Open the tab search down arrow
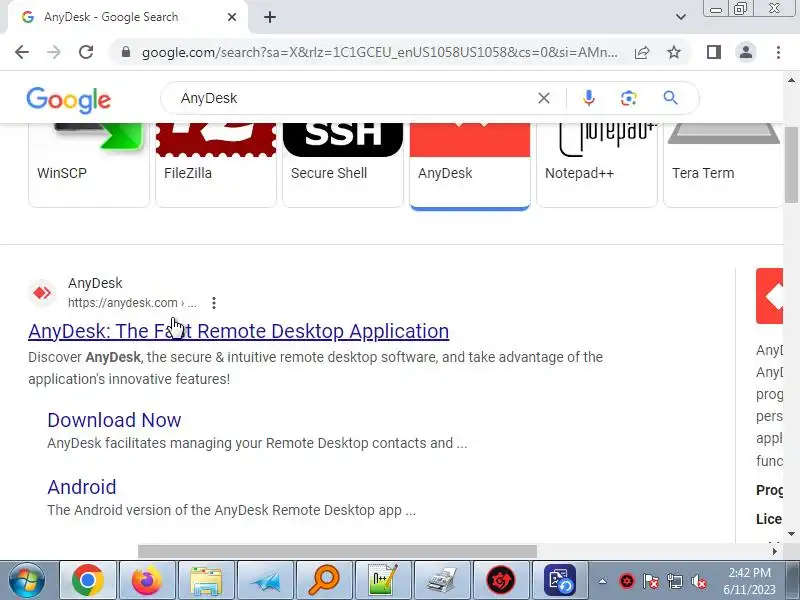Image resolution: width=800 pixels, height=600 pixels. click(681, 17)
